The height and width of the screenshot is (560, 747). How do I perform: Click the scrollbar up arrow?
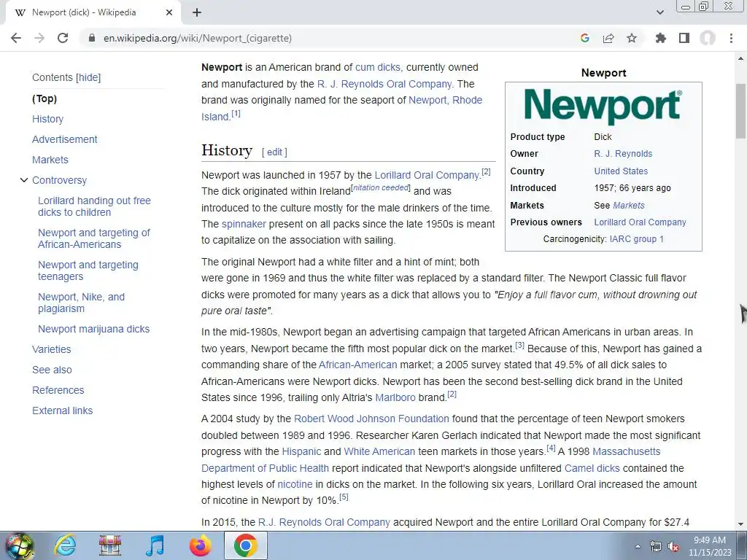[740, 58]
